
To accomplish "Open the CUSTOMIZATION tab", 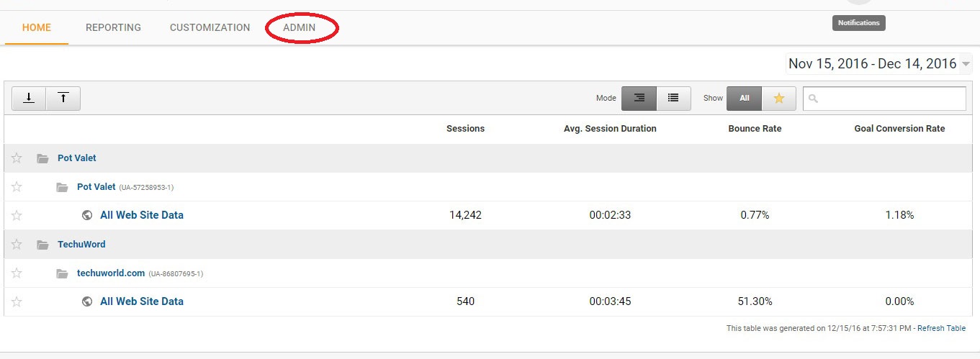I will [210, 27].
